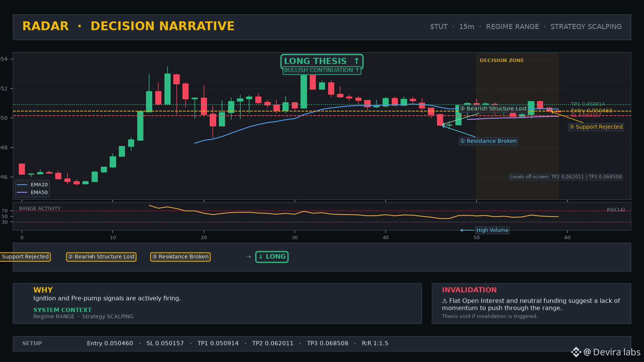Click the INVALIDATION heading
Screen dimensions: 644x362
tap(469, 290)
